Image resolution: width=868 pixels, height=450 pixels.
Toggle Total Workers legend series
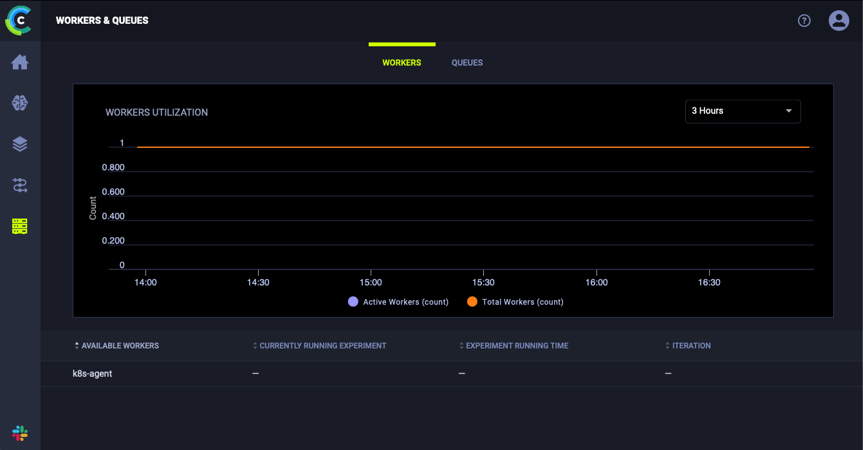tap(515, 302)
